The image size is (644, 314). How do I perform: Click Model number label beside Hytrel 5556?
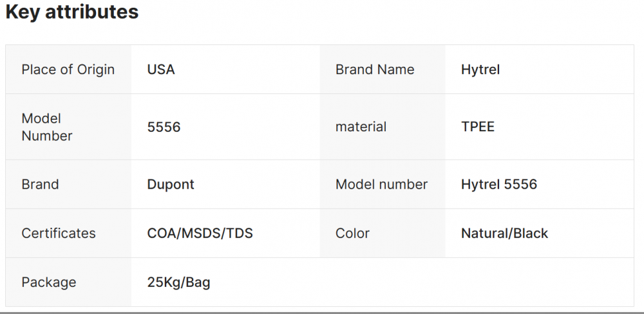381,184
